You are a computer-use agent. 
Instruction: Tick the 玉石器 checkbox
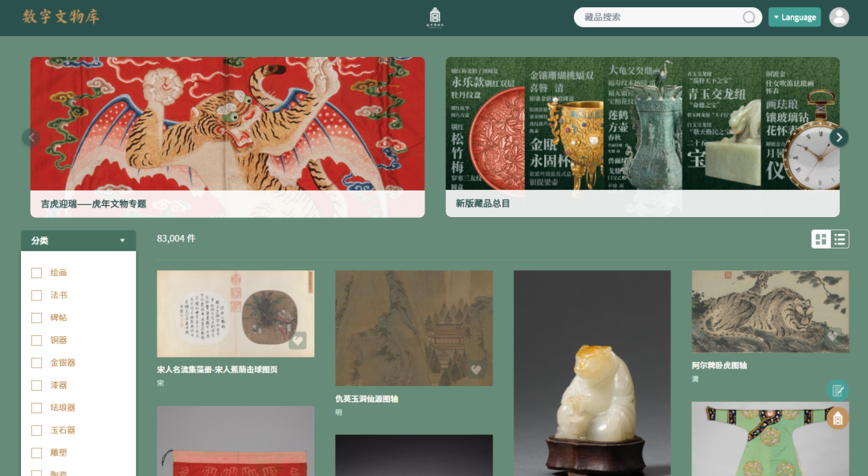[x=36, y=430]
